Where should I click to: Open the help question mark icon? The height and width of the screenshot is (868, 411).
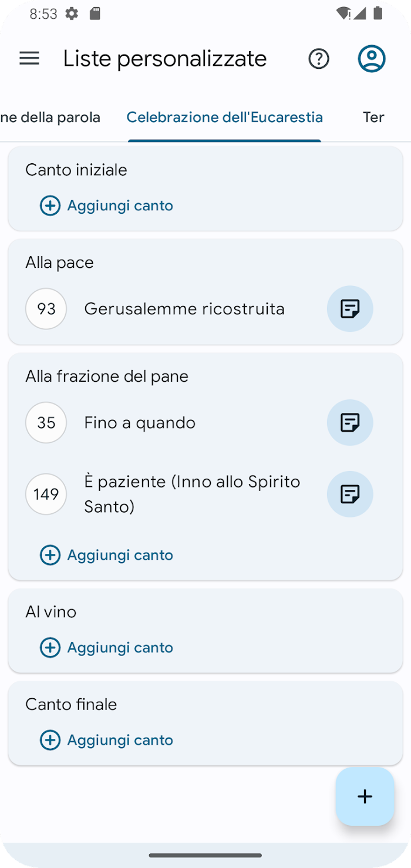[x=319, y=58]
